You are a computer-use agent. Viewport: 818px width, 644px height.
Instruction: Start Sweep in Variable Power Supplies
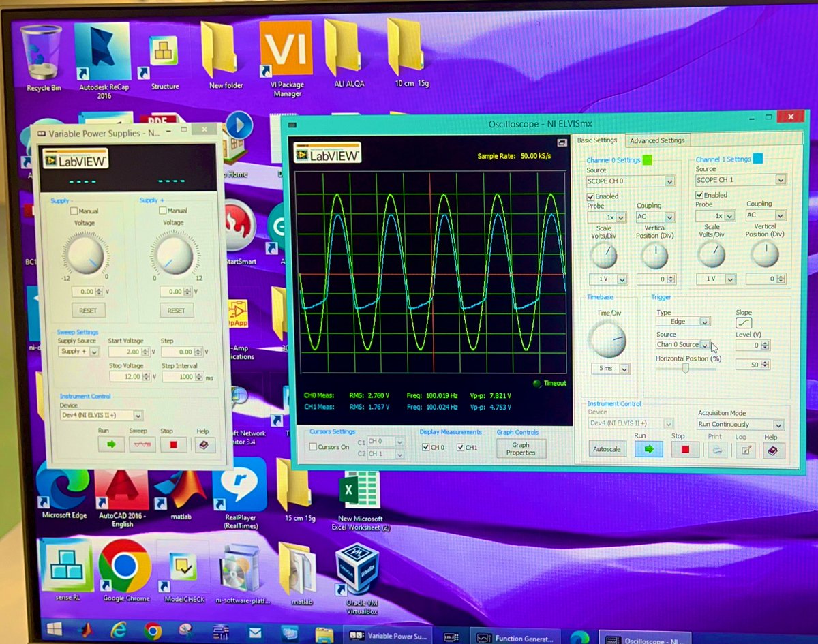tap(142, 444)
